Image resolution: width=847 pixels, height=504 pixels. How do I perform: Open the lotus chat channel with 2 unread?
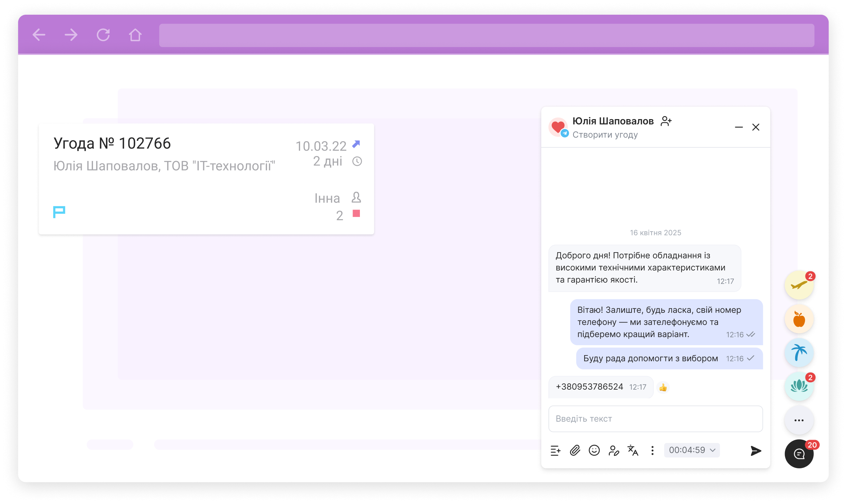[x=799, y=386]
